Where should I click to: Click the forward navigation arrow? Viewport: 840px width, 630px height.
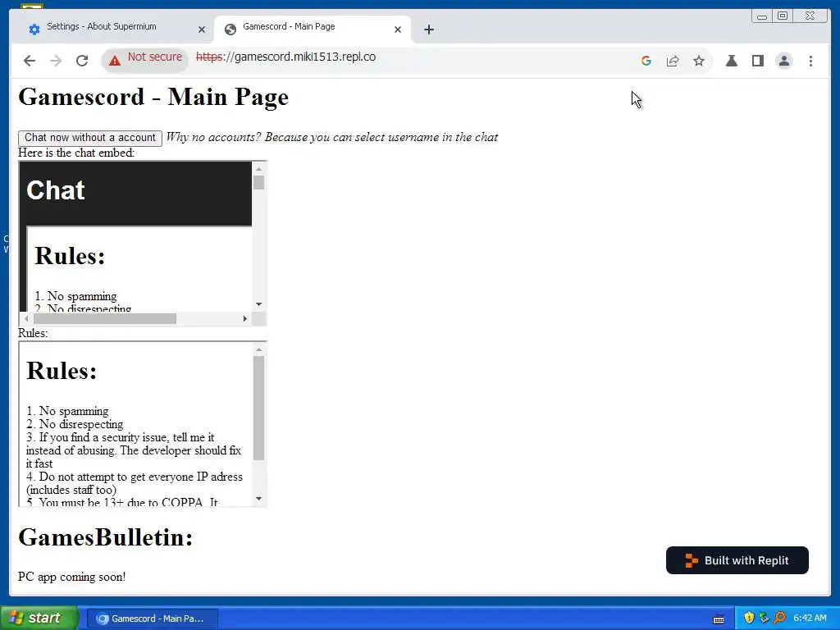[x=56, y=61]
